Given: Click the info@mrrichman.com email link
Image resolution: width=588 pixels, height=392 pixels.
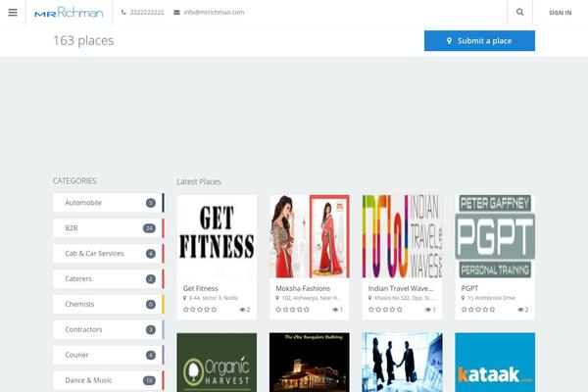Looking at the screenshot, I should pos(214,13).
